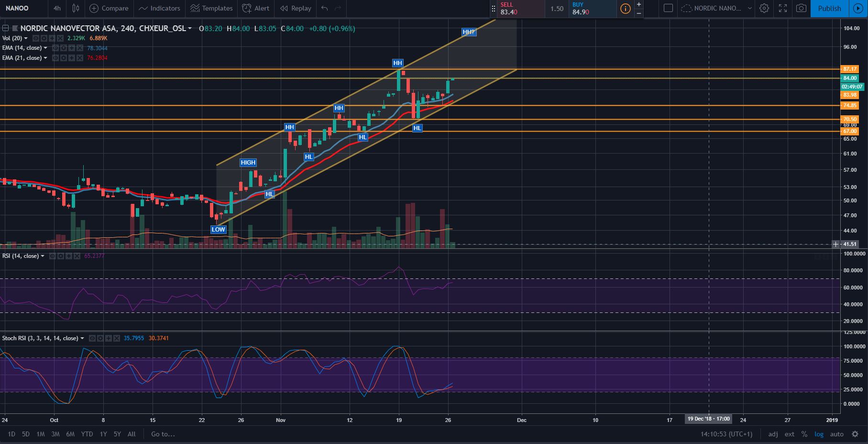Open chart properties gear in top bar

(764, 8)
